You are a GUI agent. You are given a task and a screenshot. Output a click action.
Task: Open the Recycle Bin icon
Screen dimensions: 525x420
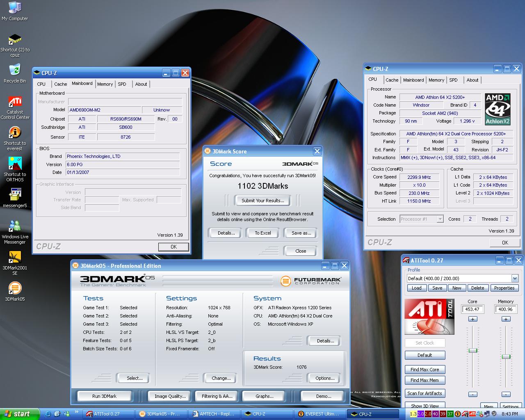[15, 73]
